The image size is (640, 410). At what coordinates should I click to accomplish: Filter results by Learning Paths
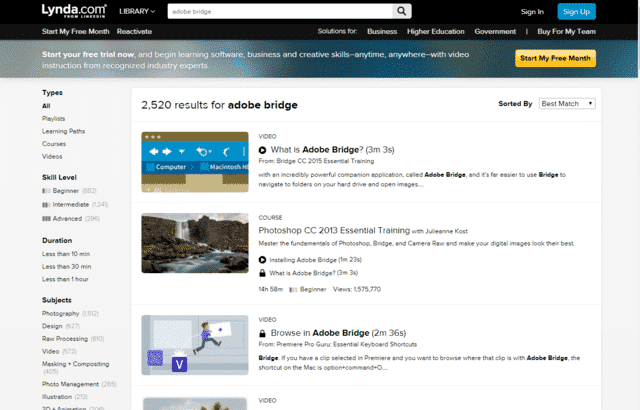pos(63,131)
